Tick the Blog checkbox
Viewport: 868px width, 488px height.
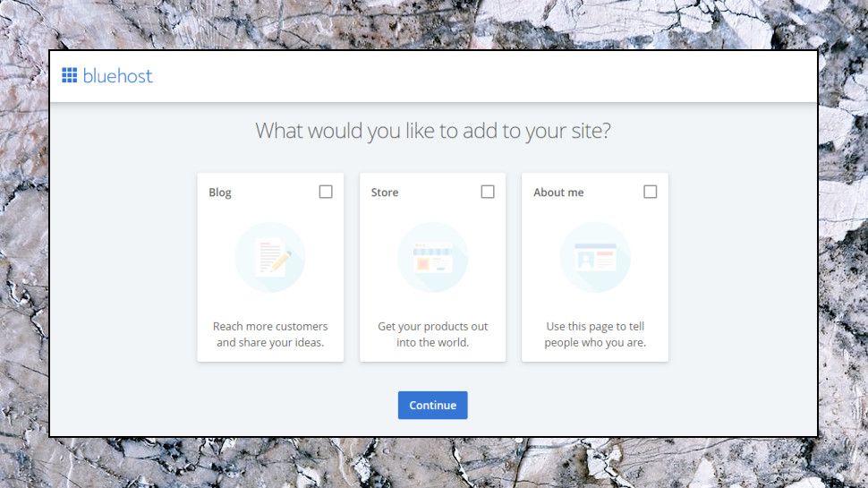click(x=326, y=192)
